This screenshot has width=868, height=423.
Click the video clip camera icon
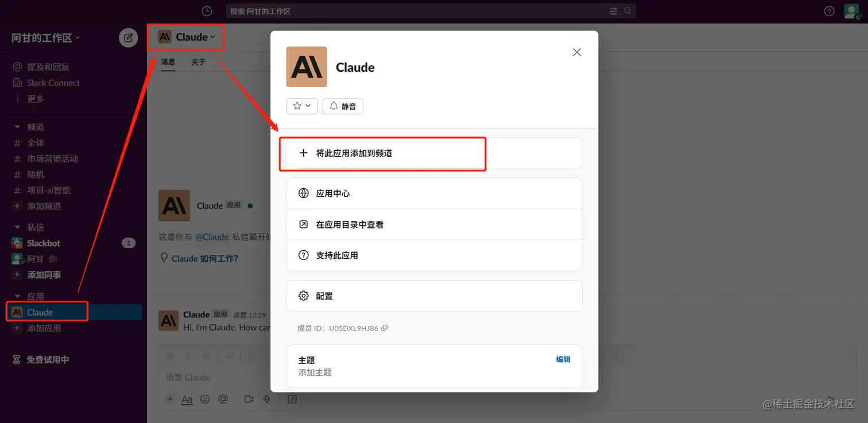point(249,399)
